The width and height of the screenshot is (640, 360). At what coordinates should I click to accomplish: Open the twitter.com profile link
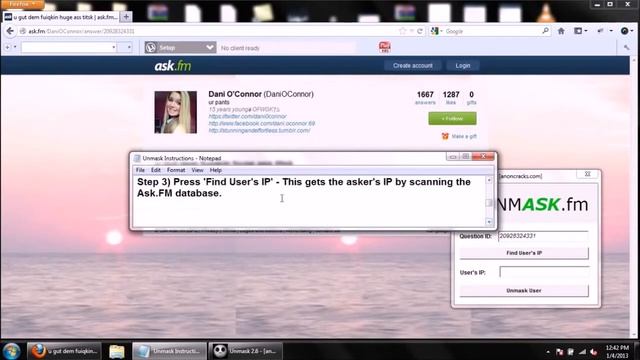(x=247, y=116)
